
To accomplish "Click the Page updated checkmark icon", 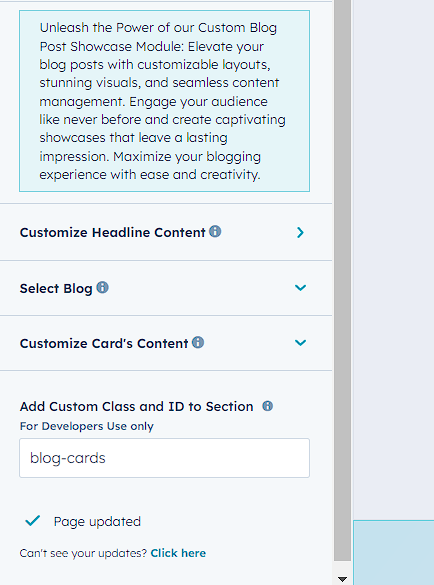I will pyautogui.click(x=32, y=520).
